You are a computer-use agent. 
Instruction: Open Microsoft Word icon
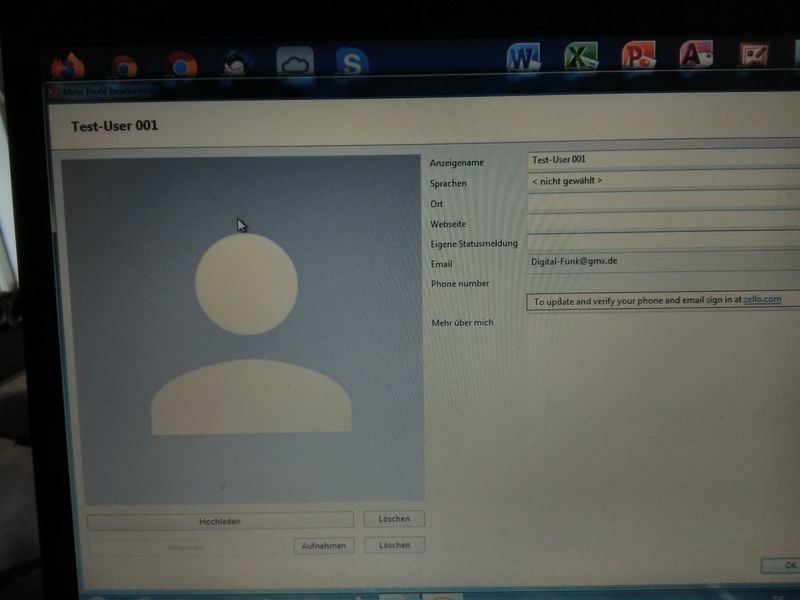point(523,57)
